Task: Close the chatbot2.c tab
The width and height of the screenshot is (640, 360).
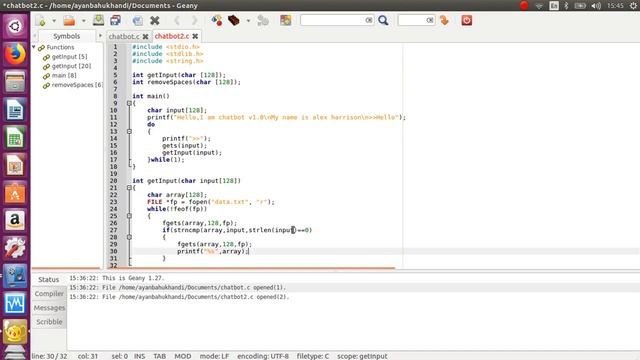Action: pyautogui.click(x=195, y=36)
